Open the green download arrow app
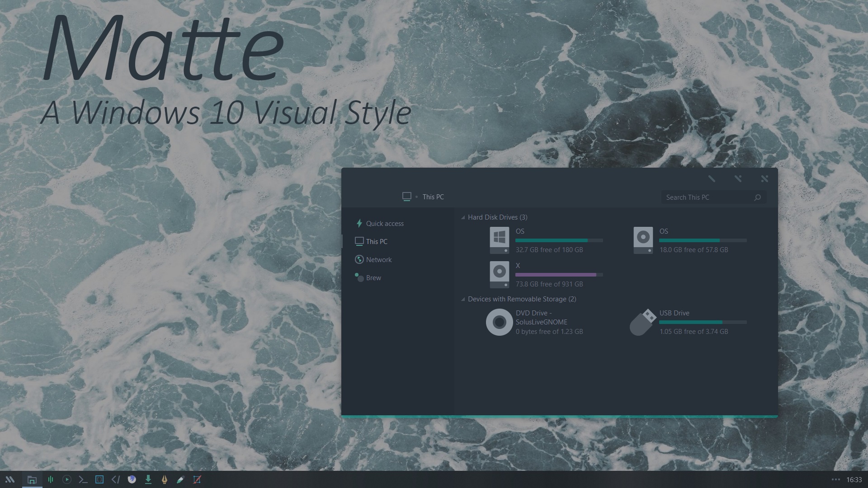The image size is (868, 488). 148,479
